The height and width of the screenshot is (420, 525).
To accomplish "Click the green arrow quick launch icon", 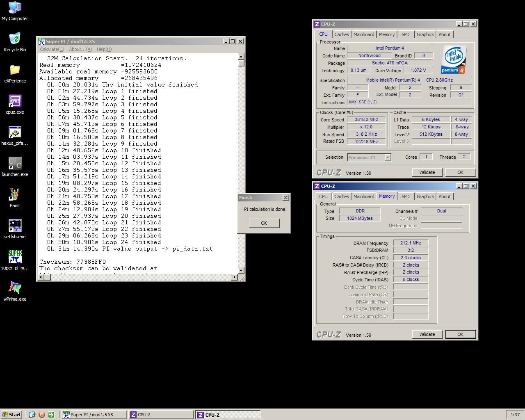I will [51, 415].
